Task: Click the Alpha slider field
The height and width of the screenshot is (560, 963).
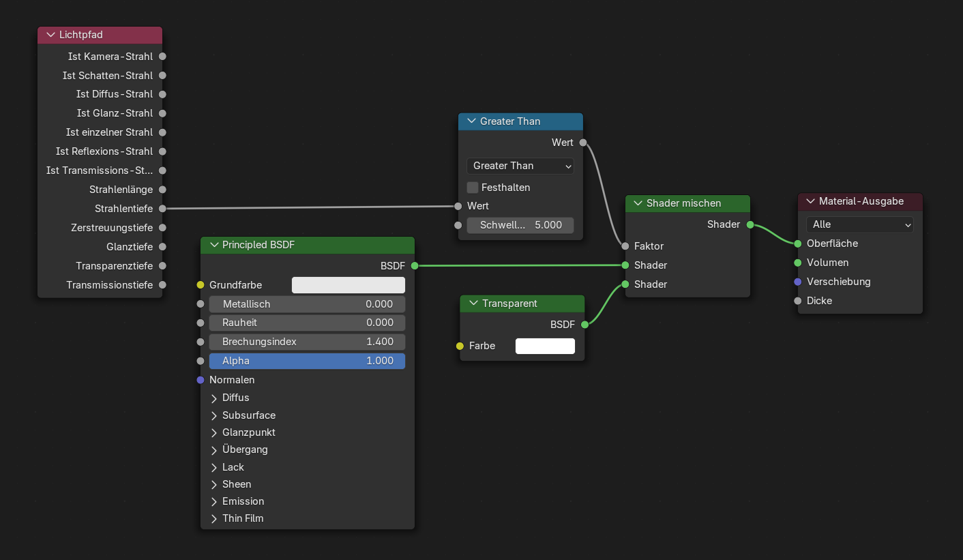Action: click(307, 361)
